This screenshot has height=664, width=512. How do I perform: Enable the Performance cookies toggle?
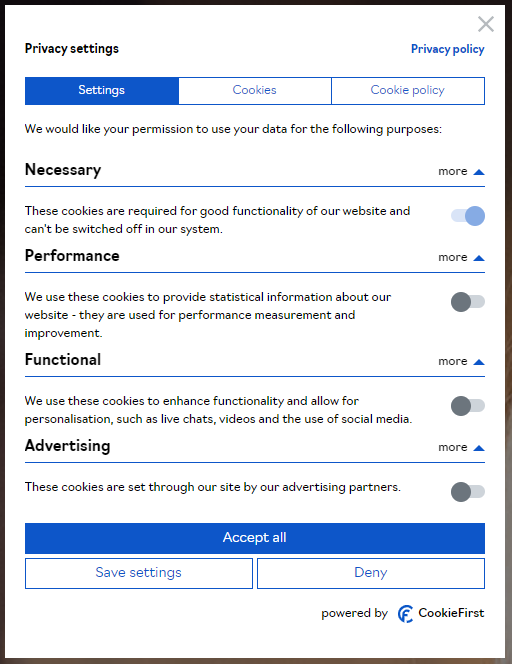468,302
